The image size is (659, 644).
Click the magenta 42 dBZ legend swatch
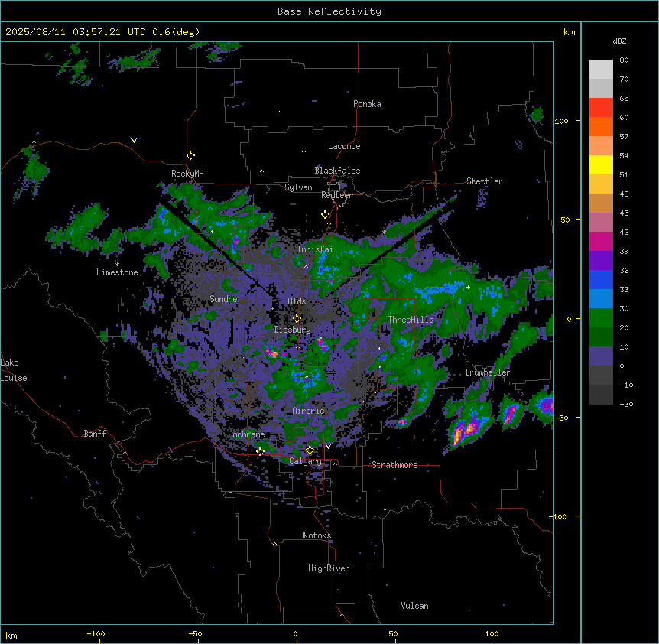[601, 241]
